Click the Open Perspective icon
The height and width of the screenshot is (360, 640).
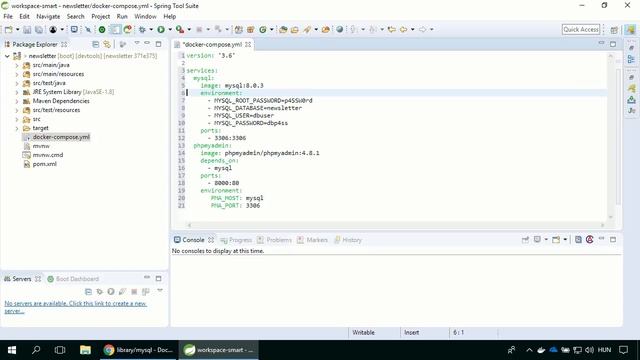point(614,29)
